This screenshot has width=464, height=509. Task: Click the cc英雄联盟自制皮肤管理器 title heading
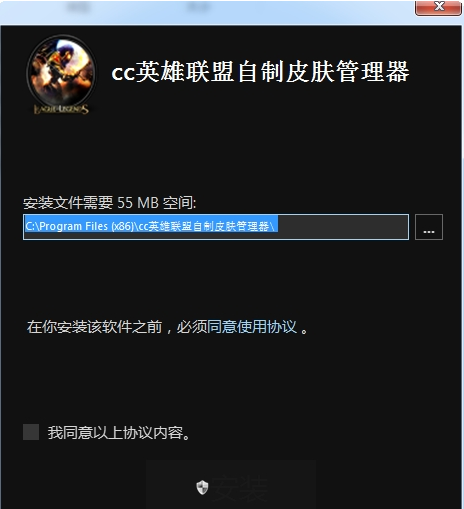tap(260, 72)
